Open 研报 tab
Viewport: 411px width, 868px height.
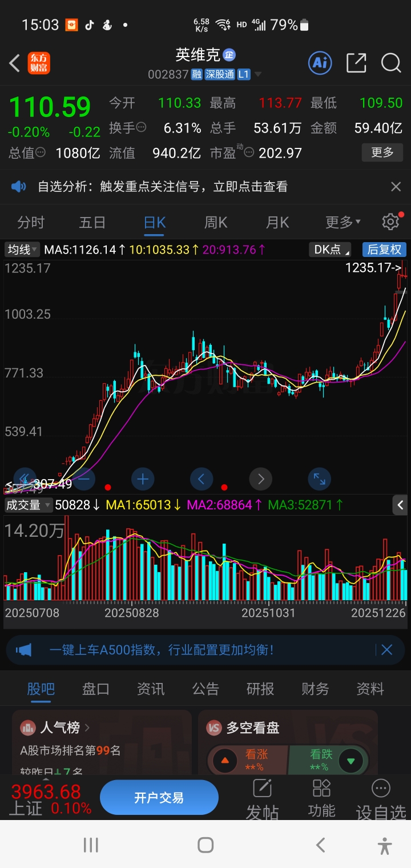click(x=260, y=689)
